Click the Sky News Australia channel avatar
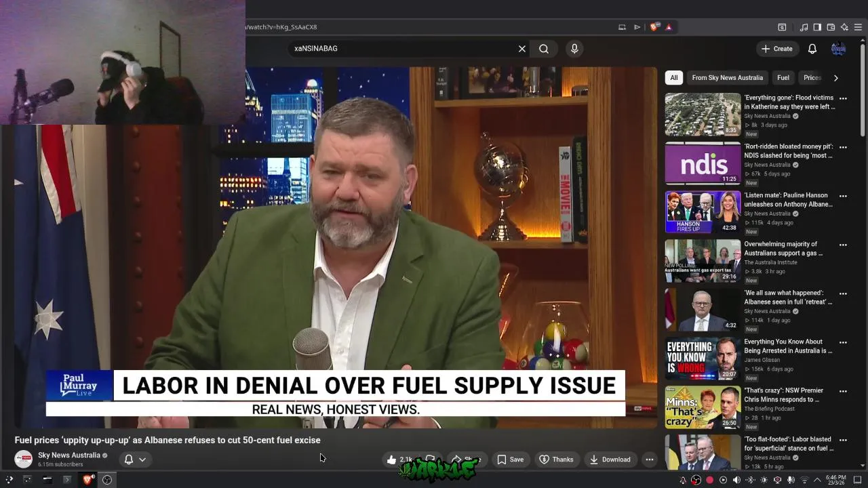This screenshot has width=868, height=488. pos(24,460)
